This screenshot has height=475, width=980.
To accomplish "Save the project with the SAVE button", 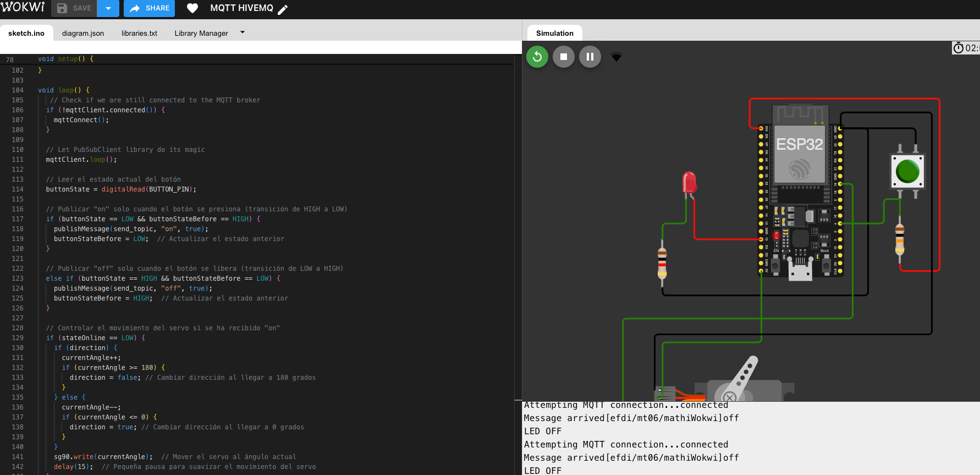I will [x=74, y=8].
